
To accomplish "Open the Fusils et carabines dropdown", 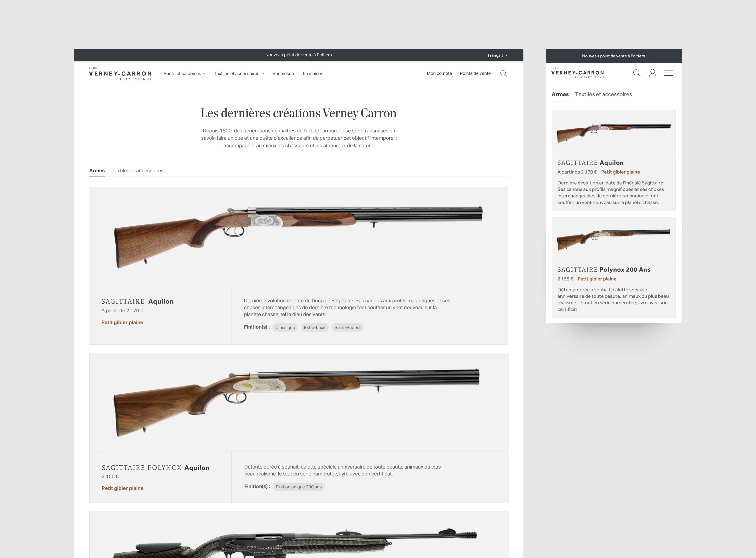I will [185, 73].
